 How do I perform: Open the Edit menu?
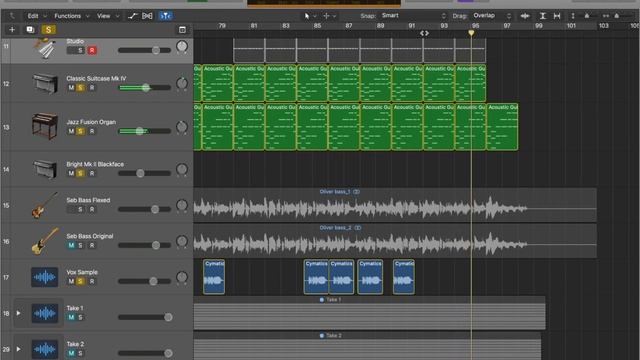coord(36,16)
